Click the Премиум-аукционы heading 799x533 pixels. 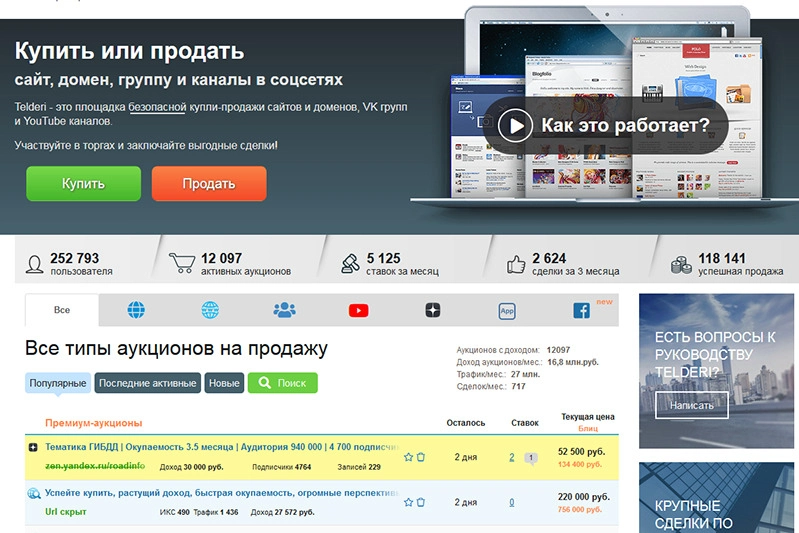coord(94,423)
